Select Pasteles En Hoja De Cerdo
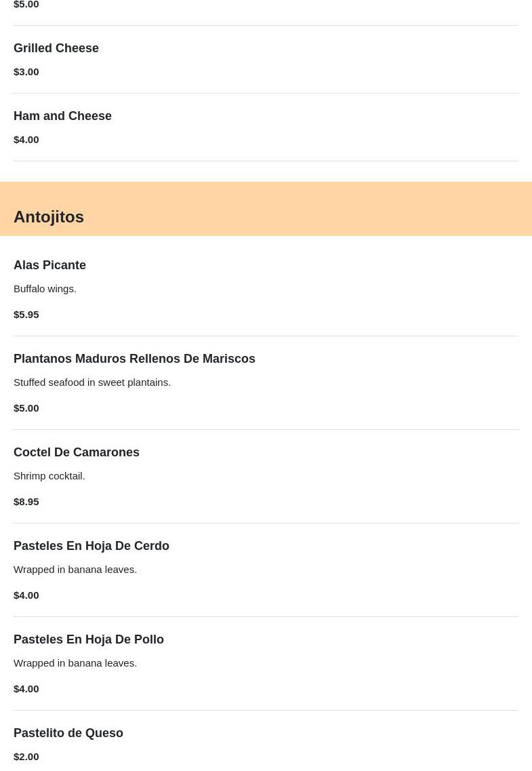532x771 pixels. tap(91, 546)
